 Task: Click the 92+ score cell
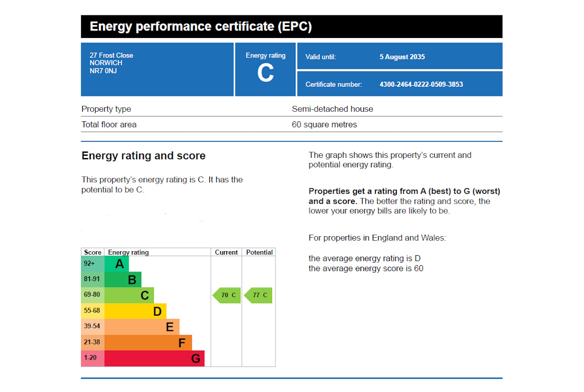(x=93, y=264)
